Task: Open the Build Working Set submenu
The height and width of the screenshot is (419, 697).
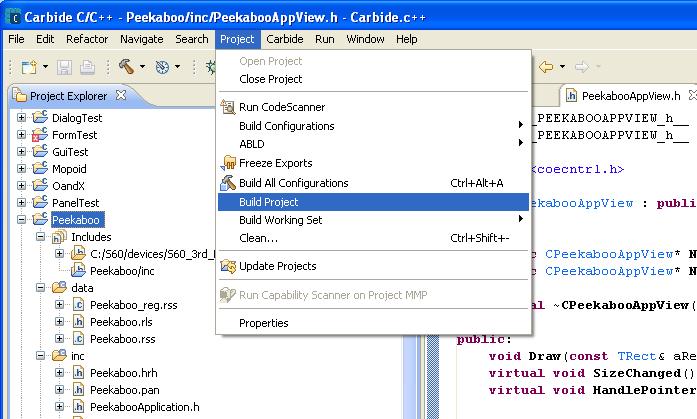Action: click(x=373, y=220)
